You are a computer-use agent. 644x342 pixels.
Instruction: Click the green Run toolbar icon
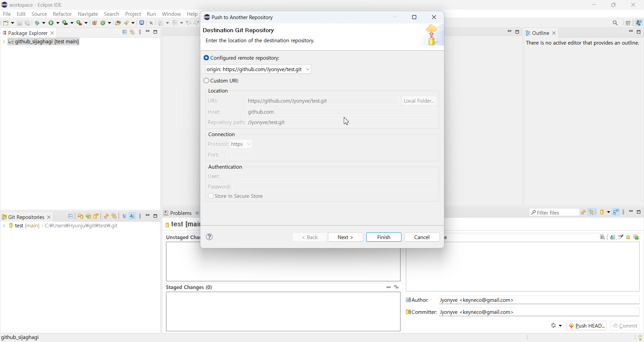(51, 23)
